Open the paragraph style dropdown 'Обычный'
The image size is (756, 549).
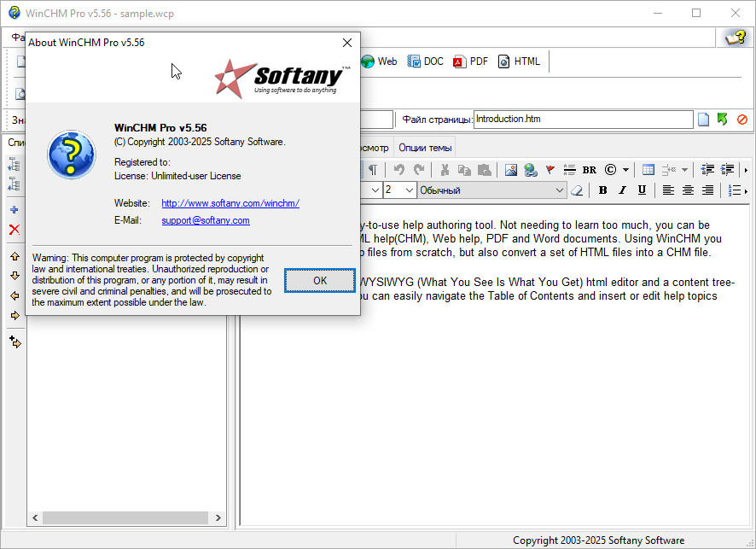pos(491,190)
